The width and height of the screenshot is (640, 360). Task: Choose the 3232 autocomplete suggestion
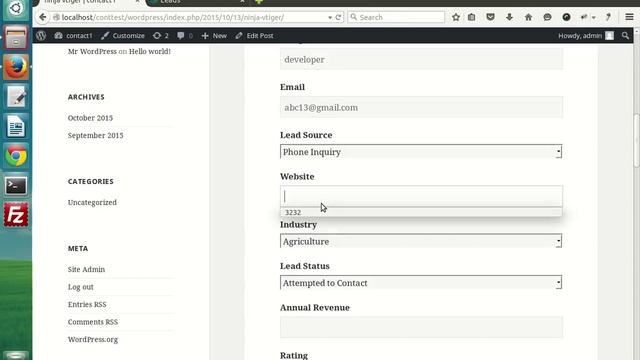[x=421, y=212]
